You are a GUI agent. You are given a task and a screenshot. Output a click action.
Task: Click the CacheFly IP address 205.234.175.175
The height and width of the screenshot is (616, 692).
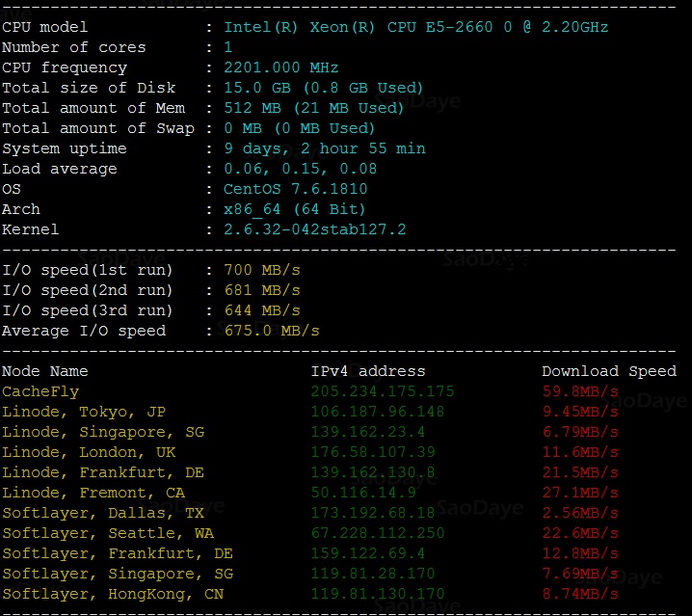[382, 391]
